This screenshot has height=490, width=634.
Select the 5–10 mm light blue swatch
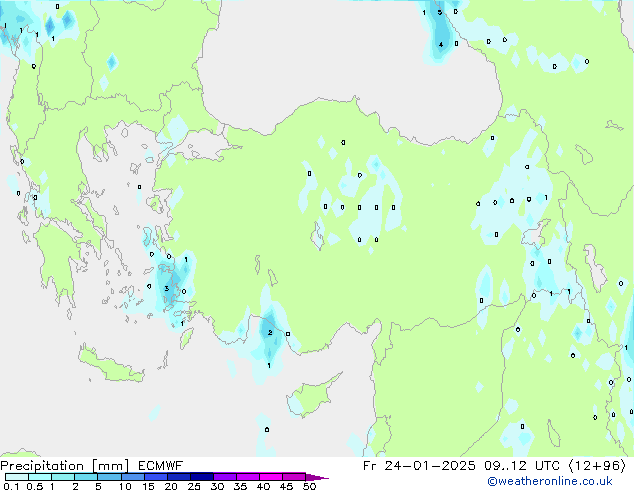point(109,477)
